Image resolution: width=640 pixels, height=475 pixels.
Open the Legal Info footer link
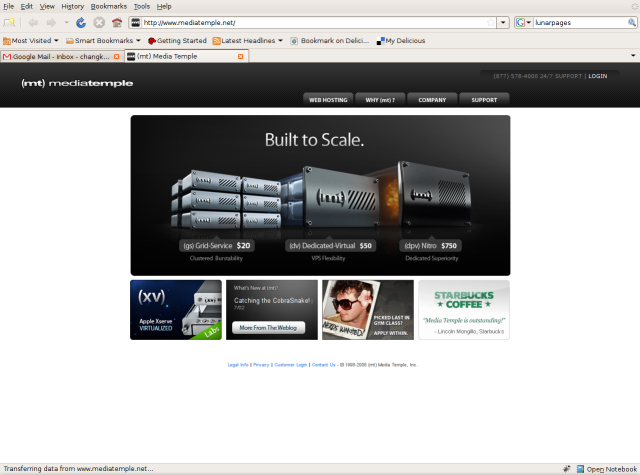click(x=238, y=365)
